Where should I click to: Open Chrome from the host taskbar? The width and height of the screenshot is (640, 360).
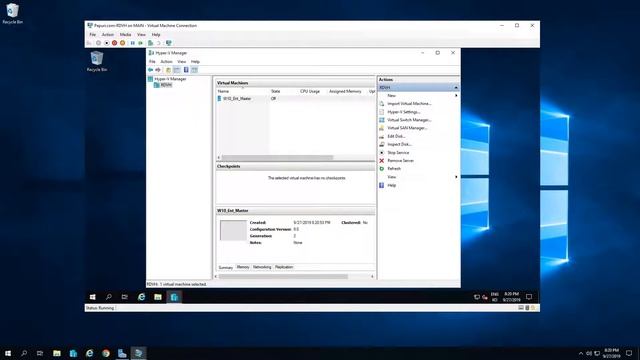(106, 353)
